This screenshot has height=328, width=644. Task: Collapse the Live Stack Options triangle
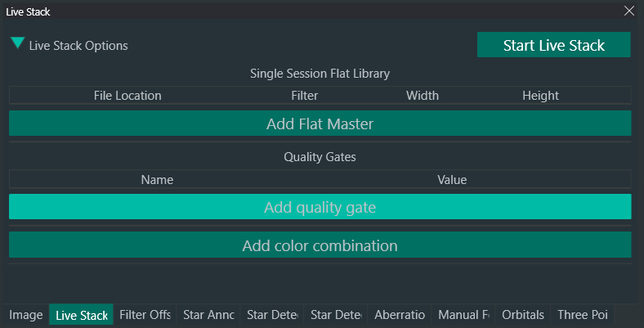(x=17, y=44)
